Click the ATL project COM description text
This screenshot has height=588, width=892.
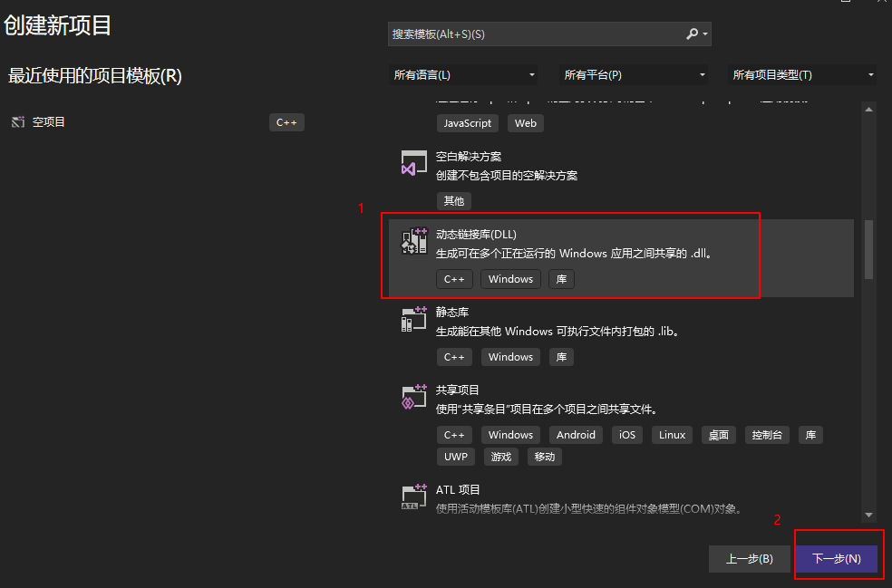coord(589,509)
